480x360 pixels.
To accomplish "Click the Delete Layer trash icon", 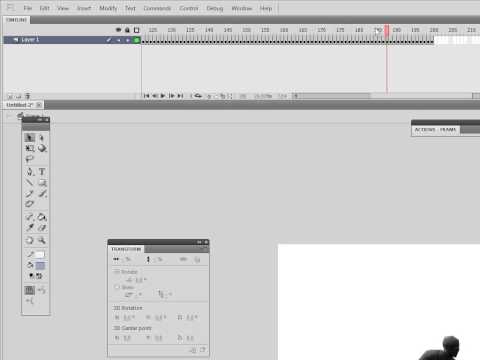I will tap(28, 96).
